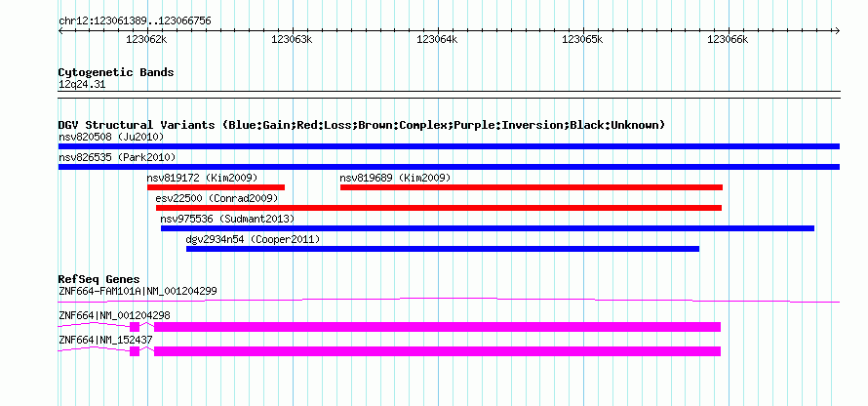Click the ZNF664|NM_001204298 gene label
This screenshot has width=868, height=406.
[114, 315]
